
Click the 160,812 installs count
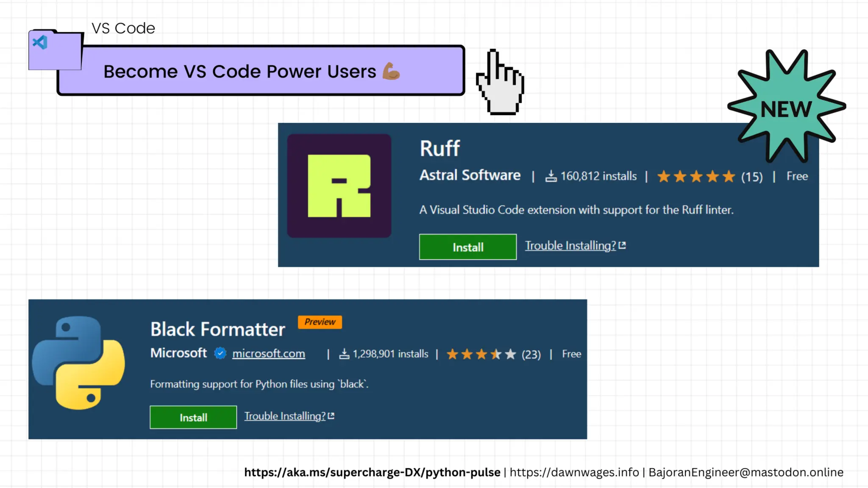[x=598, y=176]
